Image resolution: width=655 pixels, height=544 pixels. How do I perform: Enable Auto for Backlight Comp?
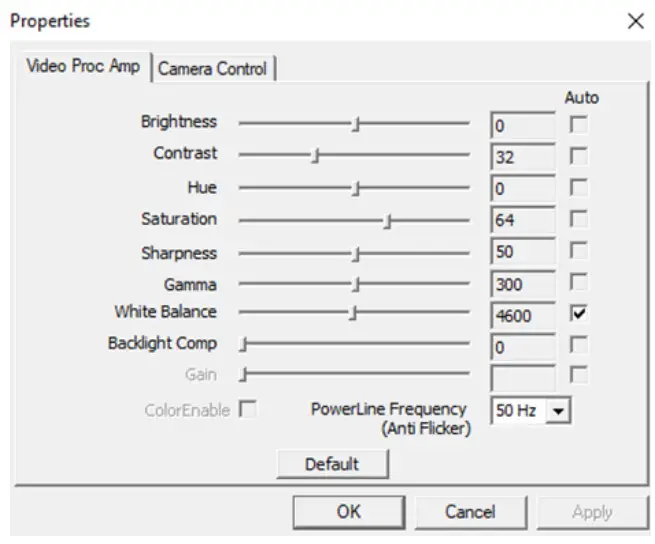click(578, 346)
